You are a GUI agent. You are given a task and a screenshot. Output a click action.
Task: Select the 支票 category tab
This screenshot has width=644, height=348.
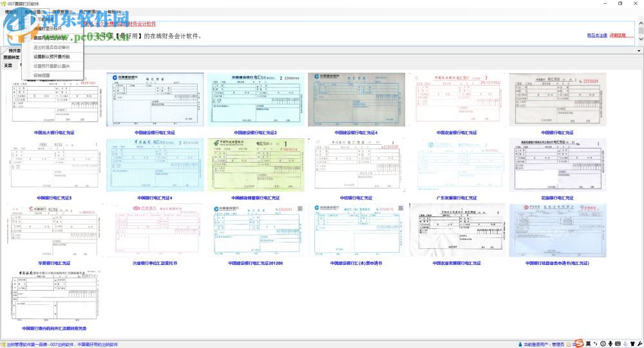8,65
